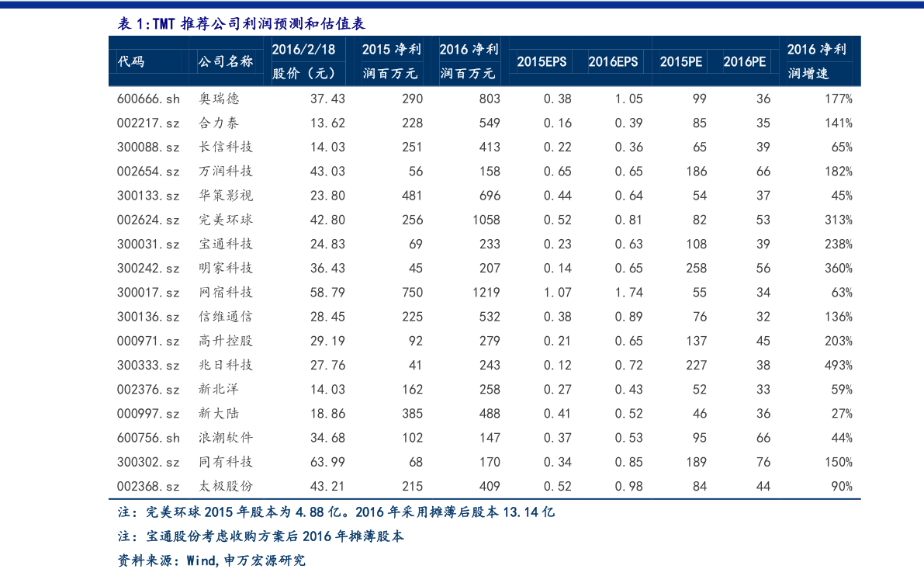
Task: Click the 代码 column header
Action: click(x=131, y=61)
